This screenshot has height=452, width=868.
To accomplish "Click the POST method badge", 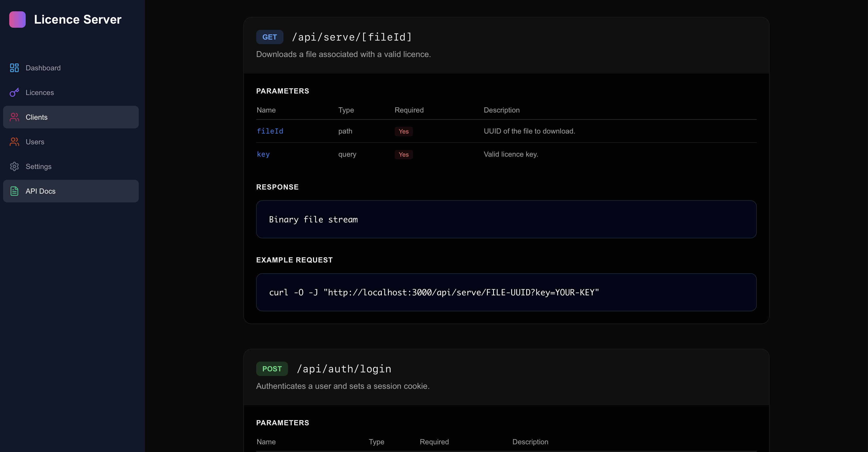I will (x=272, y=369).
